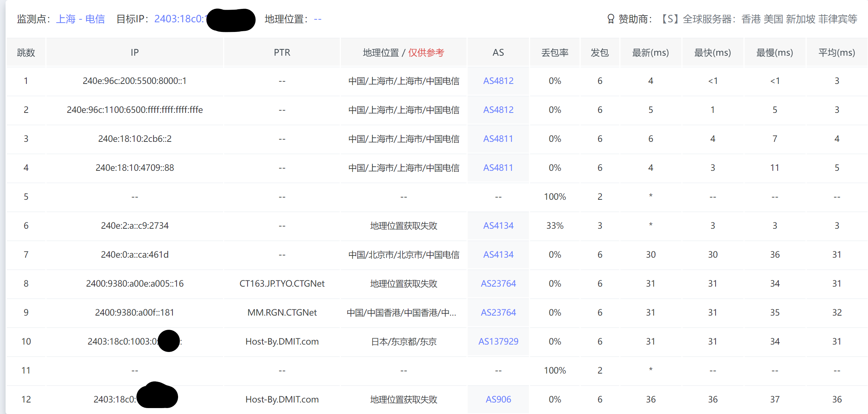Open AS23764 link in hop 8 row

pos(498,284)
